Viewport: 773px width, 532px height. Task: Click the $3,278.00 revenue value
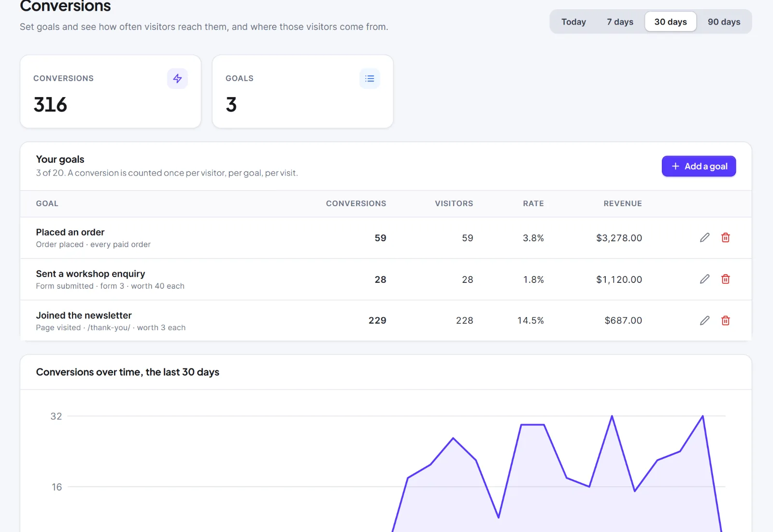pyautogui.click(x=619, y=238)
